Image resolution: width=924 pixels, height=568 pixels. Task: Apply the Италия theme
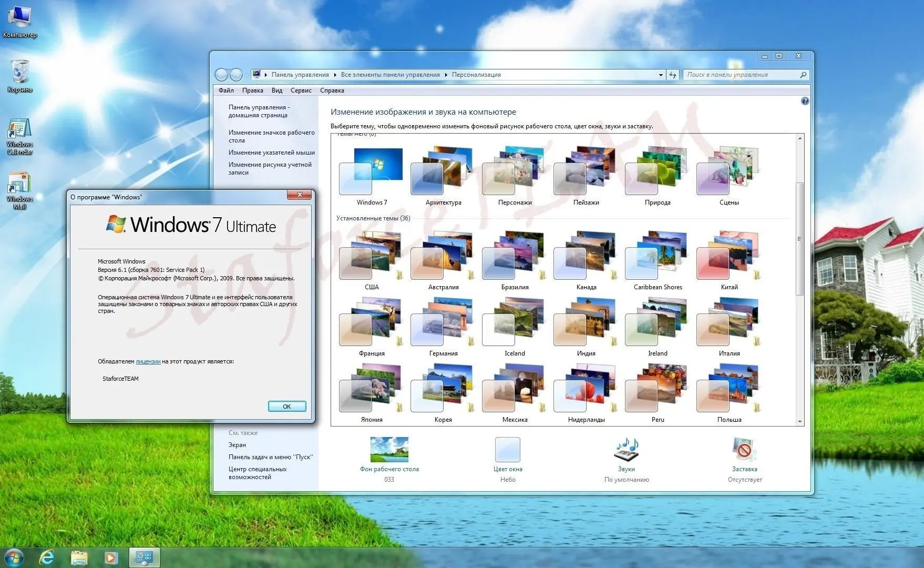click(729, 327)
